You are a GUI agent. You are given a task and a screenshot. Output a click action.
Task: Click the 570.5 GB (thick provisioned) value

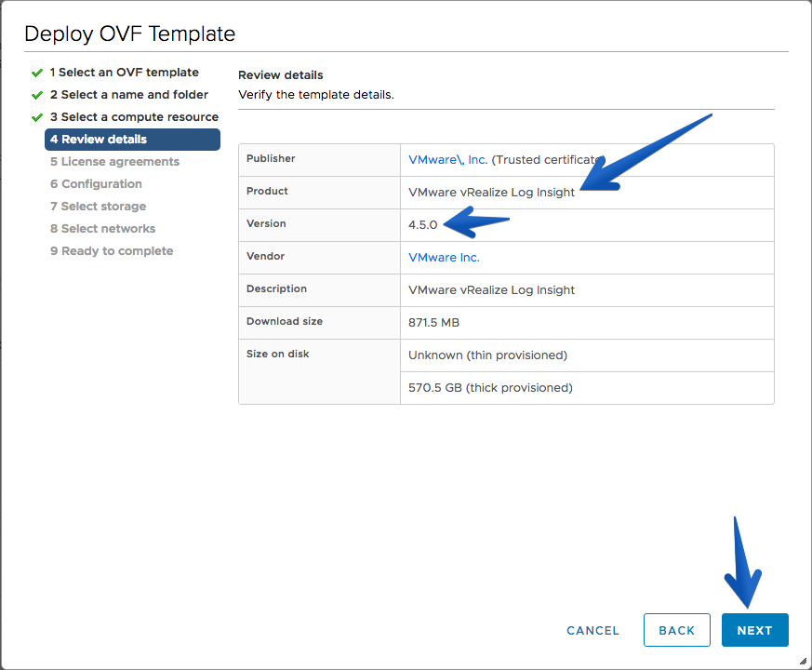[x=490, y=388]
